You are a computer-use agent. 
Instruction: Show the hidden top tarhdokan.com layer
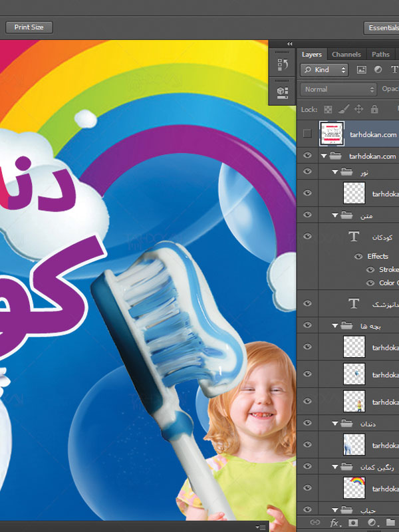pos(307,134)
